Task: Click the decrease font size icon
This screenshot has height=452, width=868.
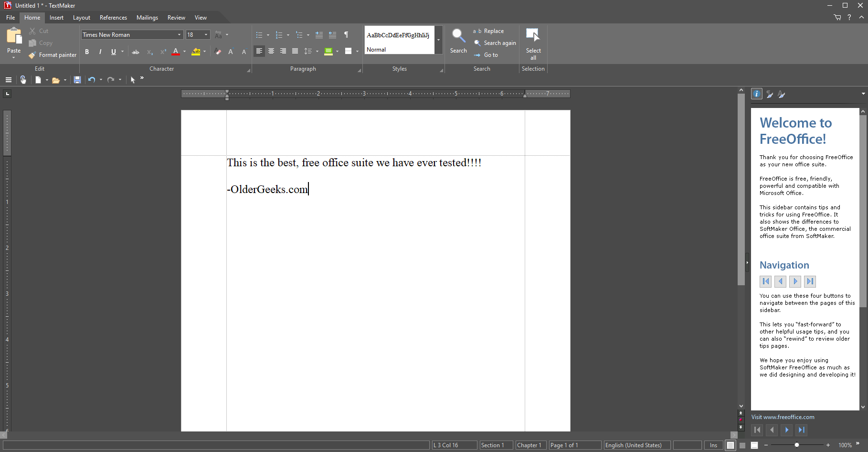Action: pyautogui.click(x=244, y=52)
